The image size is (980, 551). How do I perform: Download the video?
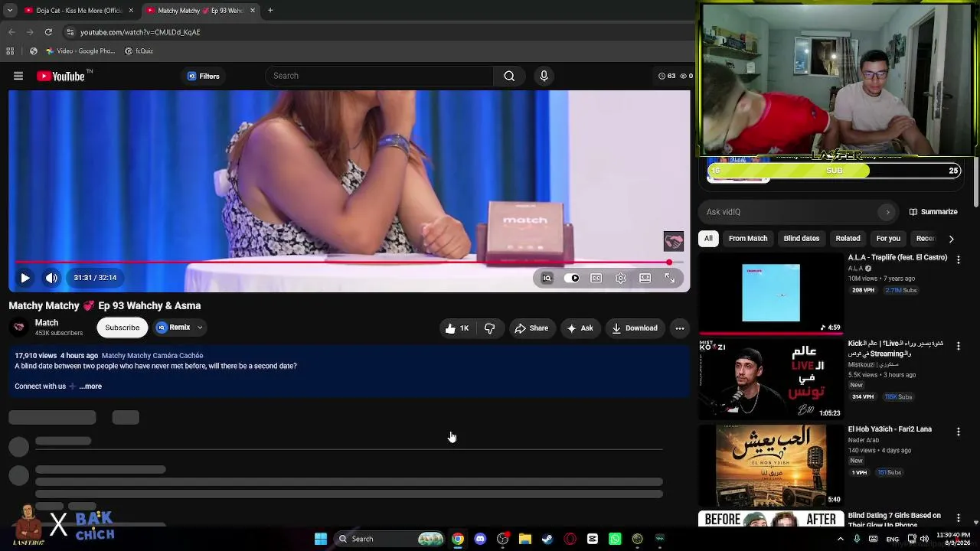635,328
